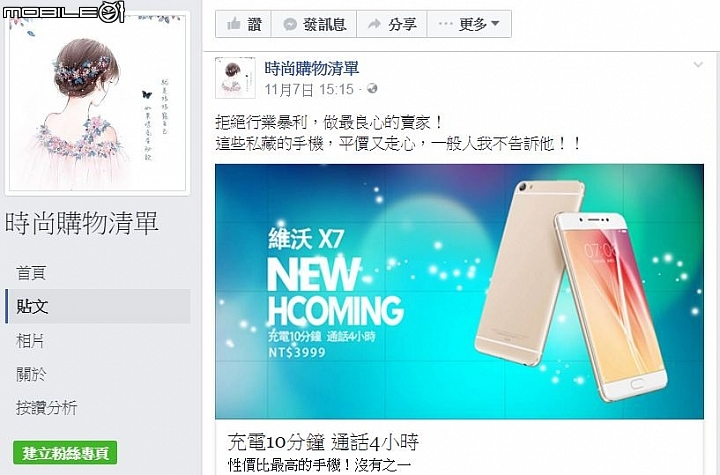Open the 更多 dropdown arrow
The image size is (720, 475).
495,23
